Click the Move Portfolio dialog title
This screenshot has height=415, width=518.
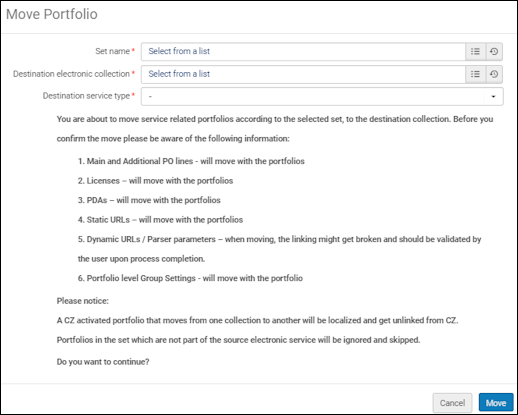52,14
